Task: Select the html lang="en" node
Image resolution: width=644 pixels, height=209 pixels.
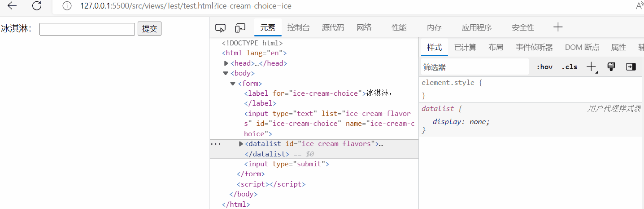Action: (254, 53)
